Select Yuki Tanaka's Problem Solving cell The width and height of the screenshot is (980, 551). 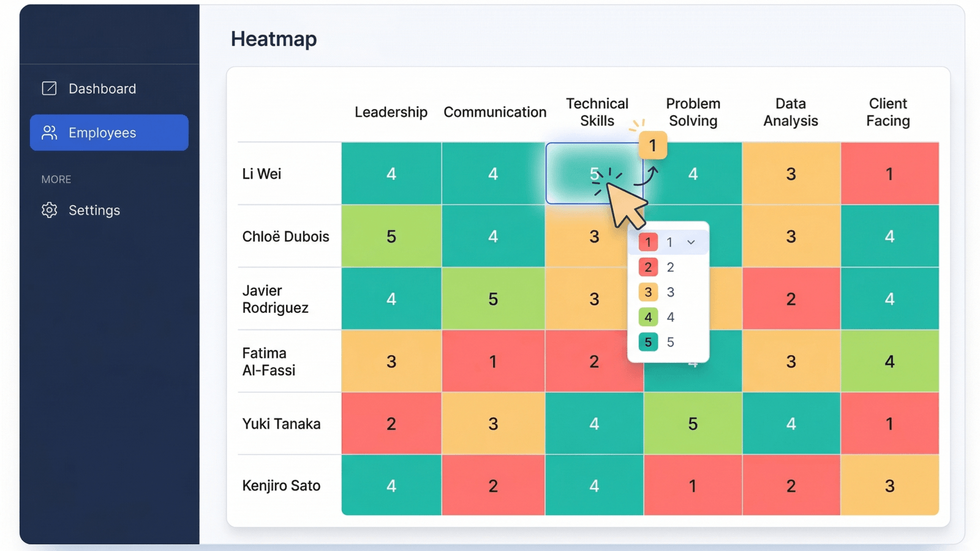[x=693, y=424]
